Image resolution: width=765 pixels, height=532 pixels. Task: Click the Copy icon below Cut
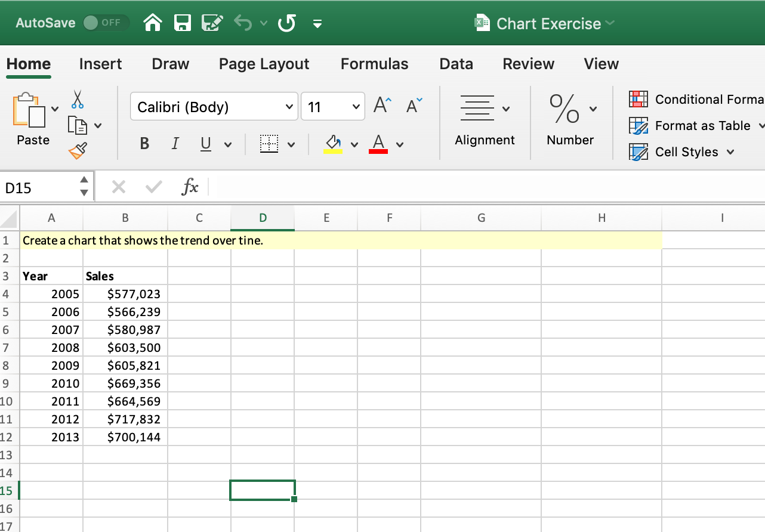click(77, 125)
